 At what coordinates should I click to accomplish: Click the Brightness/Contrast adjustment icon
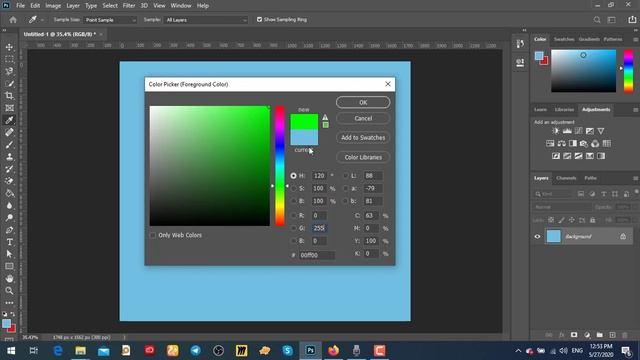[x=556, y=131]
